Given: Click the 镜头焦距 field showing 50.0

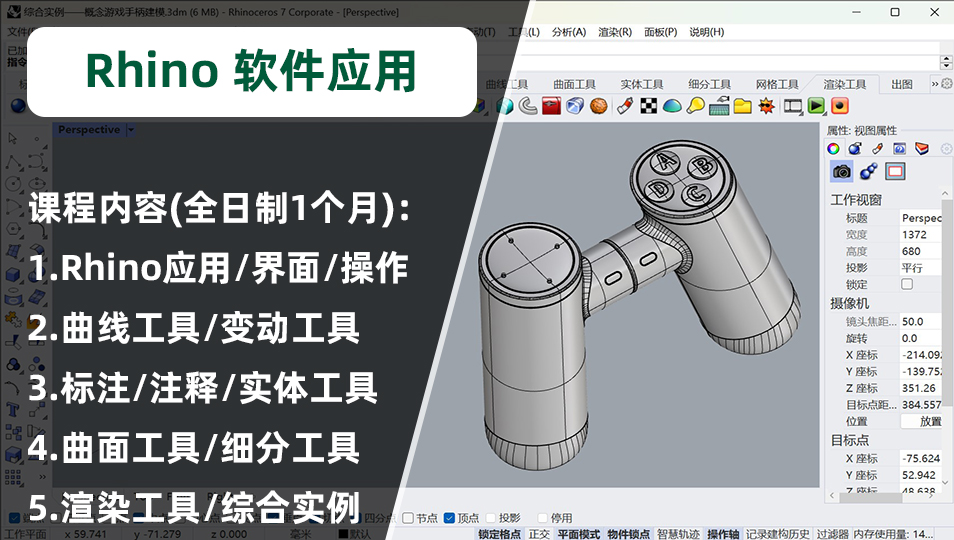Looking at the screenshot, I should click(921, 321).
